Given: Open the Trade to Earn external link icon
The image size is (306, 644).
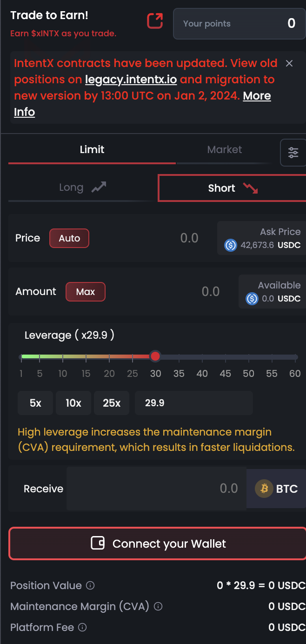Looking at the screenshot, I should coord(155,21).
